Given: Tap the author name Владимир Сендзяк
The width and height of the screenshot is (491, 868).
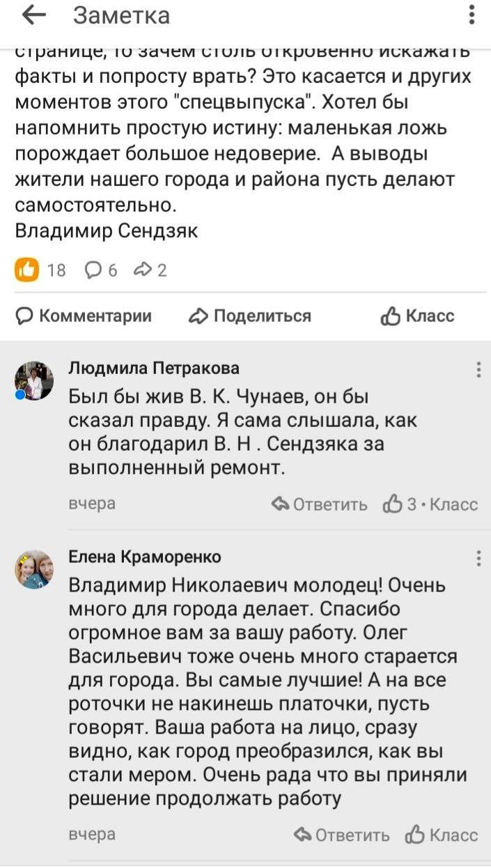Looking at the screenshot, I should tap(107, 231).
